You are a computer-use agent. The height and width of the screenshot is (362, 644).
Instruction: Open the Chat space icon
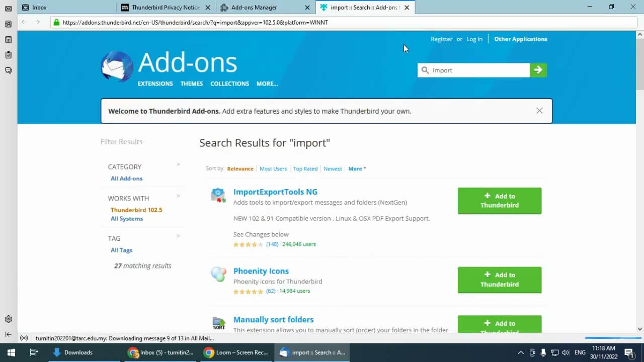[8, 70]
